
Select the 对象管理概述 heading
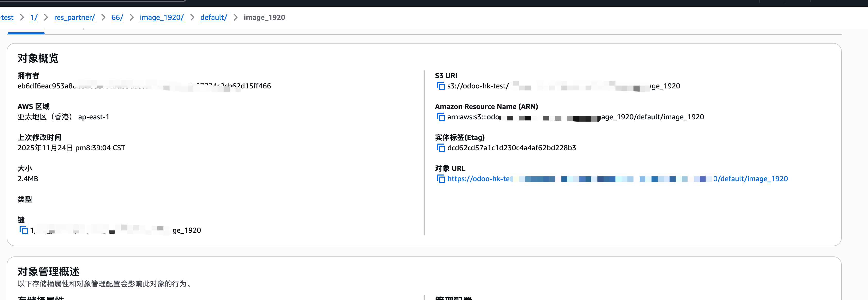tap(48, 271)
